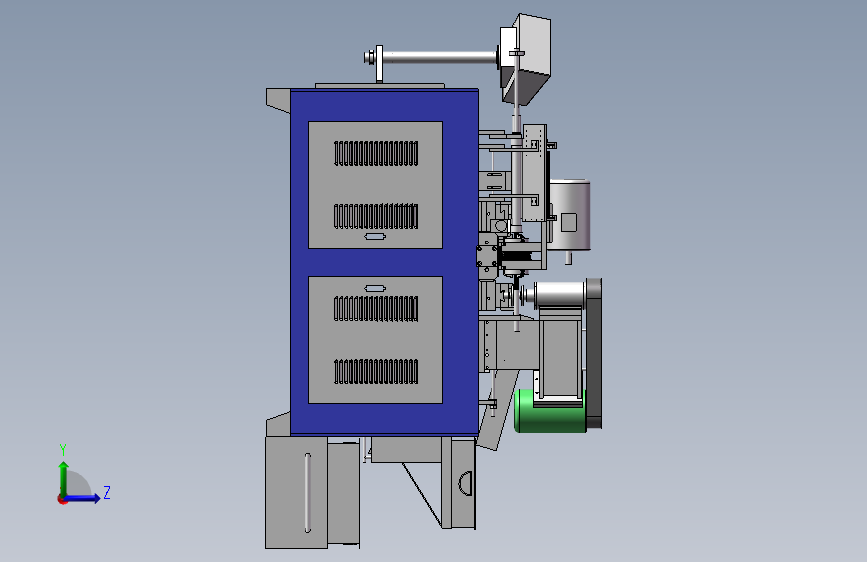Select the small handle on the lower door
Viewport: 867px width, 562px height.
375,288
